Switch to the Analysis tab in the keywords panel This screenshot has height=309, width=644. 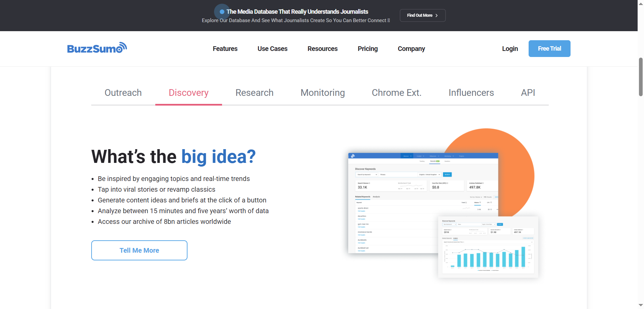tap(376, 197)
